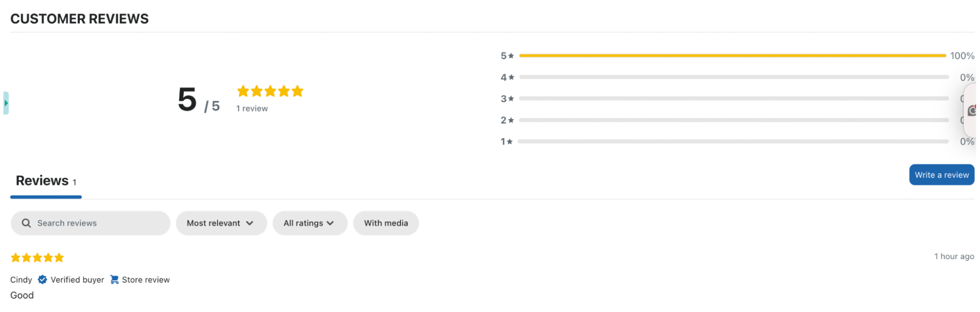The height and width of the screenshot is (312, 980).
Task: Click the 4-star rating bar
Action: coord(733,77)
